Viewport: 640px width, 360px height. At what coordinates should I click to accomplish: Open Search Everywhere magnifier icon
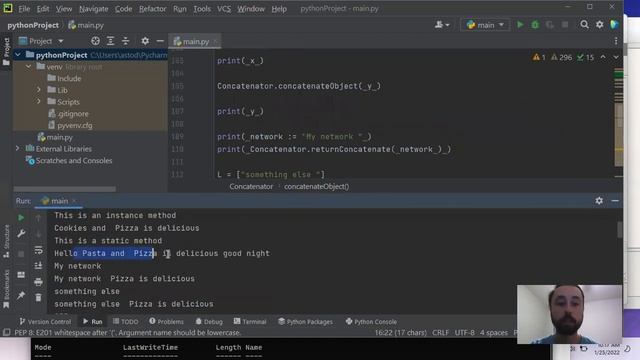[x=584, y=25]
